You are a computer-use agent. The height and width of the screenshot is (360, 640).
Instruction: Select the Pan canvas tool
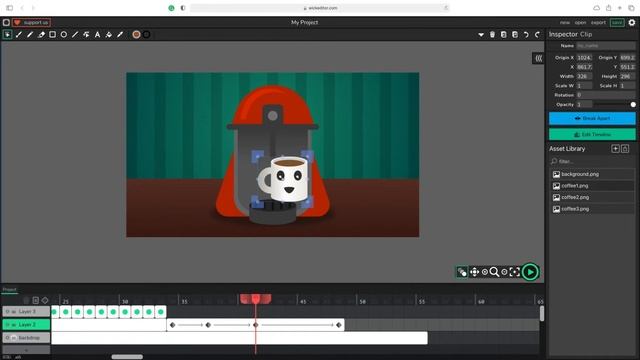click(x=474, y=272)
